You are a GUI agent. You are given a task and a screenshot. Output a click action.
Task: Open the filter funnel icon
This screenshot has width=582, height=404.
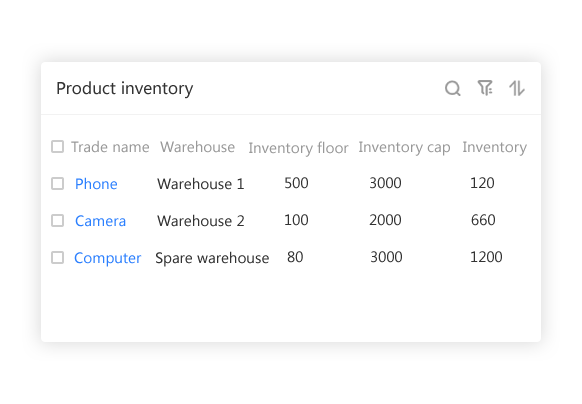485,88
